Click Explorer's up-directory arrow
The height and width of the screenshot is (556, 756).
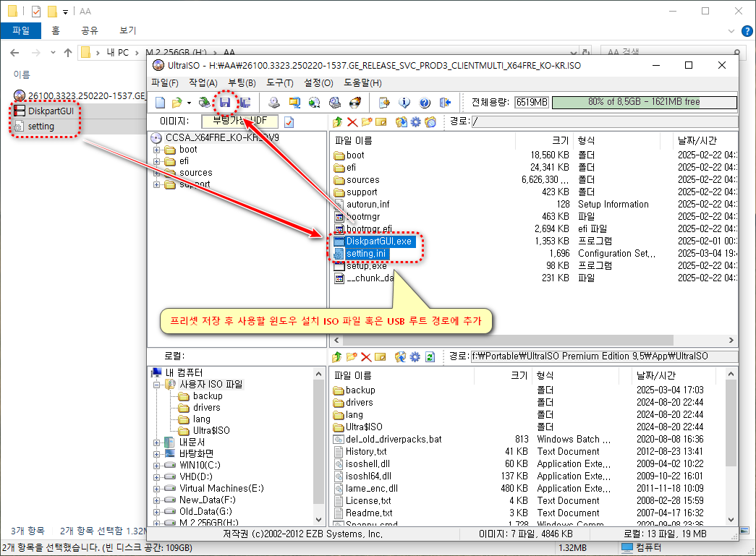[67, 53]
